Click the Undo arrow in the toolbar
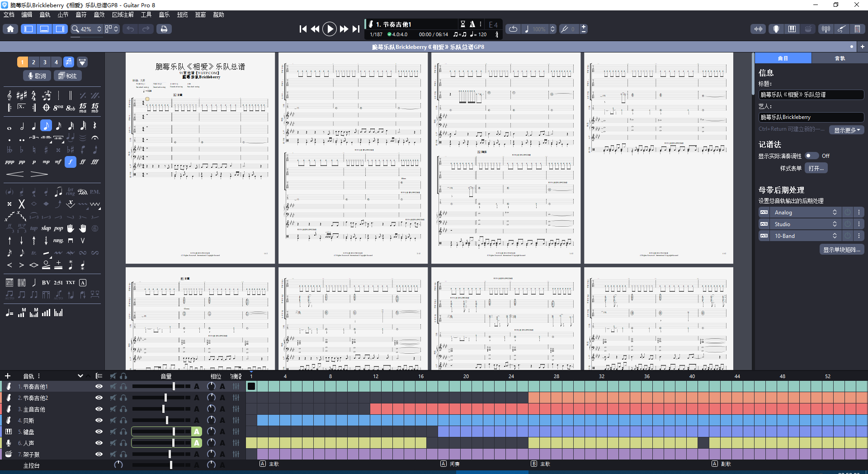This screenshot has width=868, height=474. [130, 29]
